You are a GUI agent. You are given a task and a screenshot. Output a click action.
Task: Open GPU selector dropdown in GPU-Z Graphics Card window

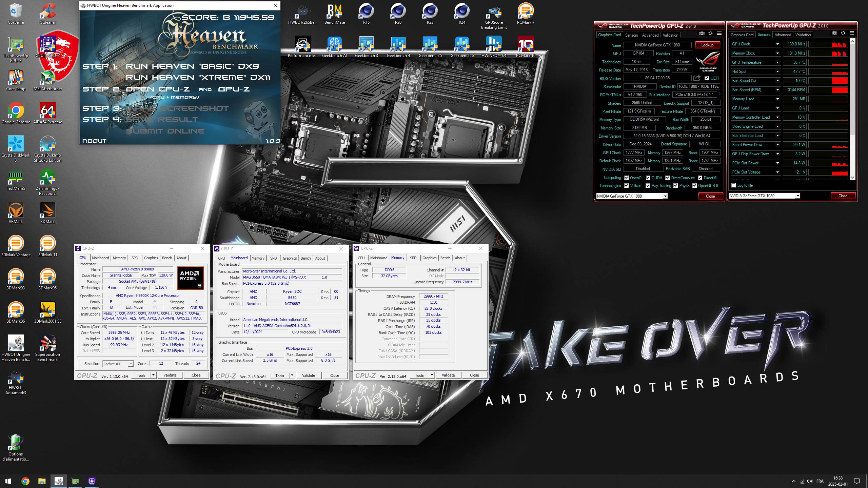[x=665, y=196]
